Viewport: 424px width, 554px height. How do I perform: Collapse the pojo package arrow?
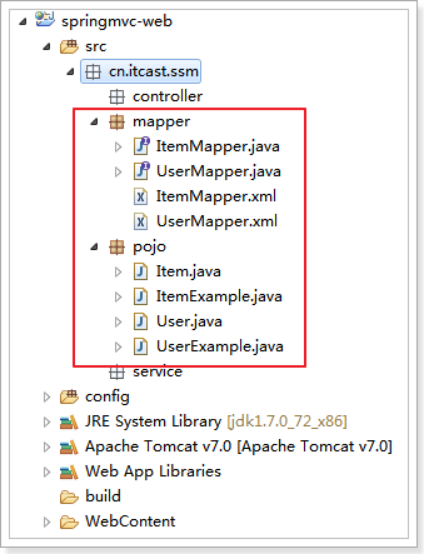[x=94, y=247]
